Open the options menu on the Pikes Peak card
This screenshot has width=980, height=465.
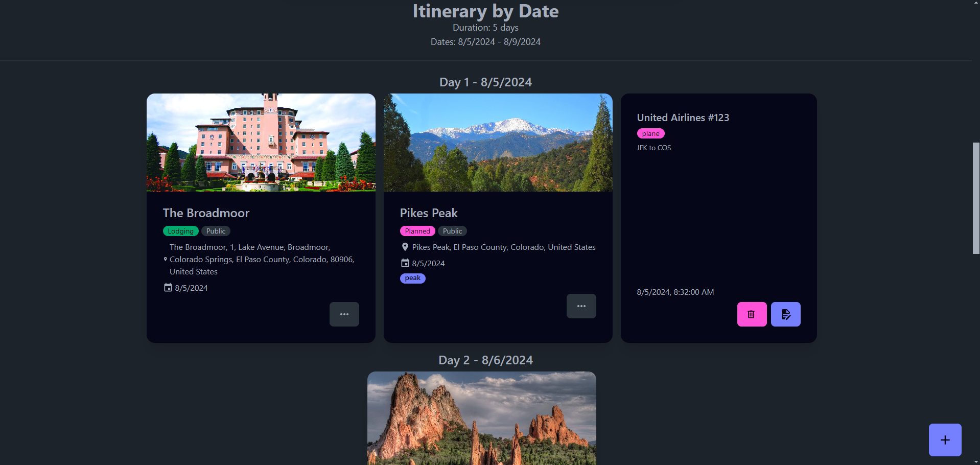(x=581, y=306)
